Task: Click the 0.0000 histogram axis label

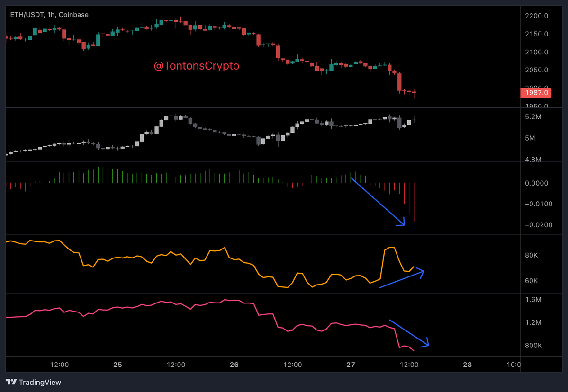Action: click(x=536, y=183)
